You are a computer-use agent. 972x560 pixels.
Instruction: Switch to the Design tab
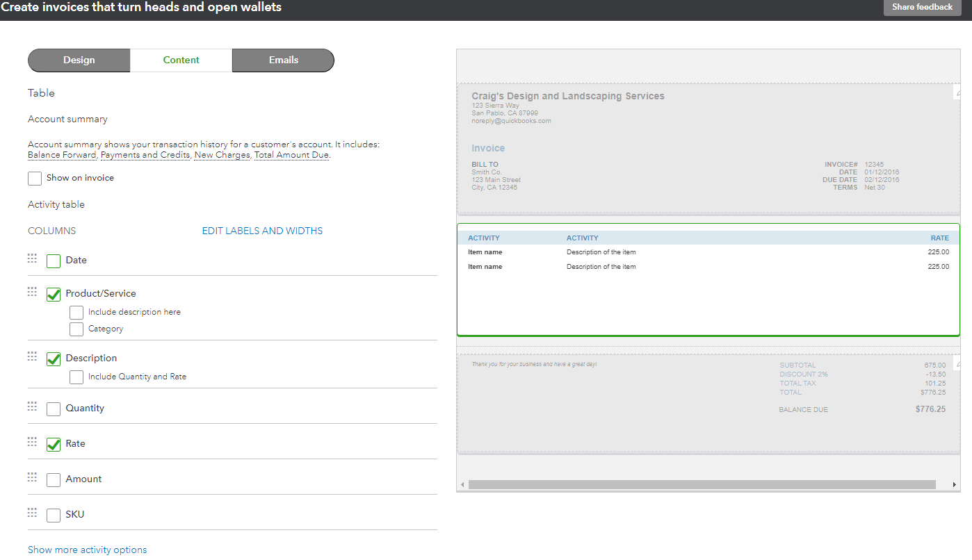pos(79,60)
